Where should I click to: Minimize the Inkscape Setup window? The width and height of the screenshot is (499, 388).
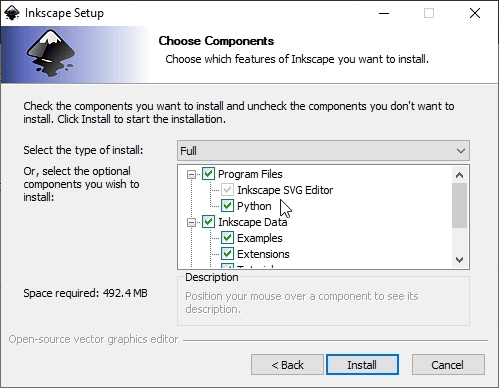384,13
